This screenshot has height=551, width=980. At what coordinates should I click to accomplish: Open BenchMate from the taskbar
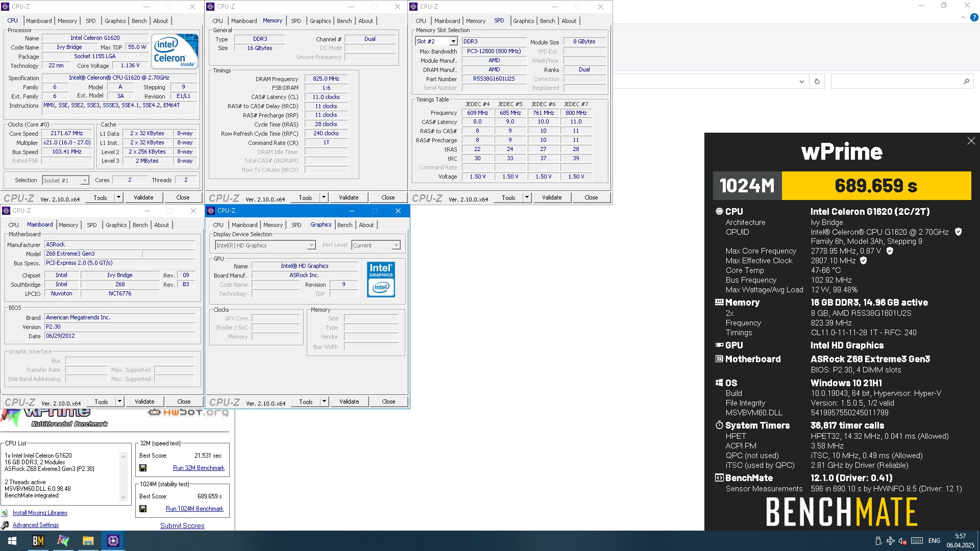tap(38, 541)
